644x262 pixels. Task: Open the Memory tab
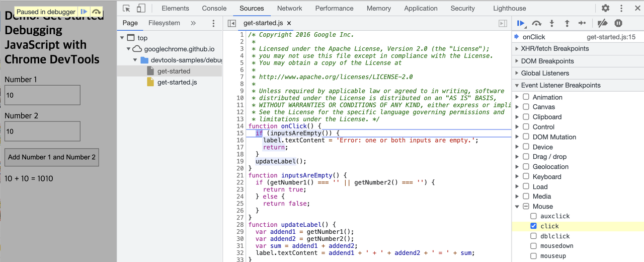coord(379,8)
